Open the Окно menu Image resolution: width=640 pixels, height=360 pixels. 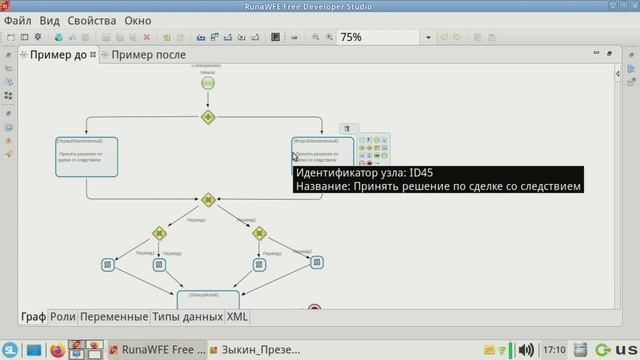pos(138,20)
